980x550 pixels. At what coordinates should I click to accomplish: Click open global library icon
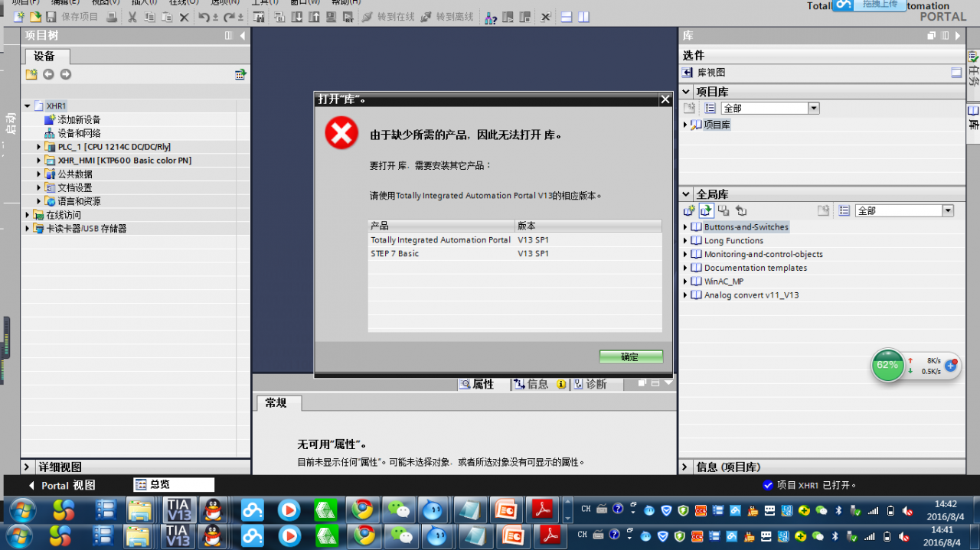tap(706, 210)
